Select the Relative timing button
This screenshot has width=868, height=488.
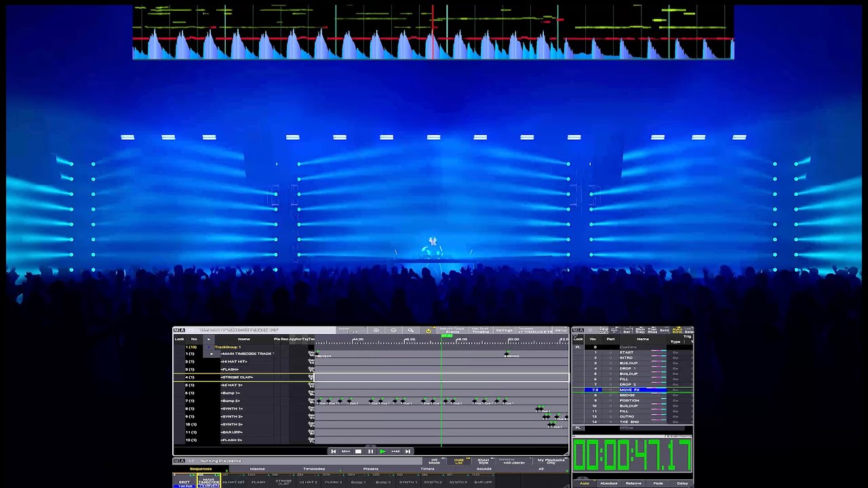633,483
